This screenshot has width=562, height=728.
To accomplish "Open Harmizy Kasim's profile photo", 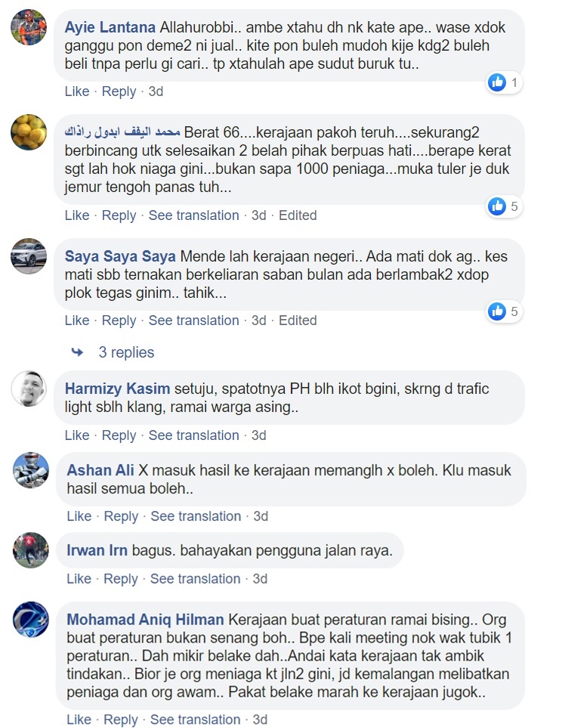I will tap(29, 389).
